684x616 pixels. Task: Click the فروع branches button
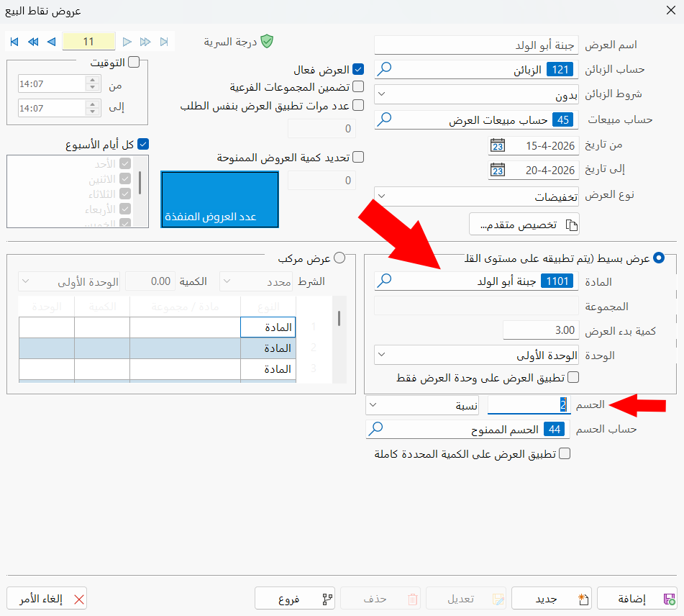(295, 598)
